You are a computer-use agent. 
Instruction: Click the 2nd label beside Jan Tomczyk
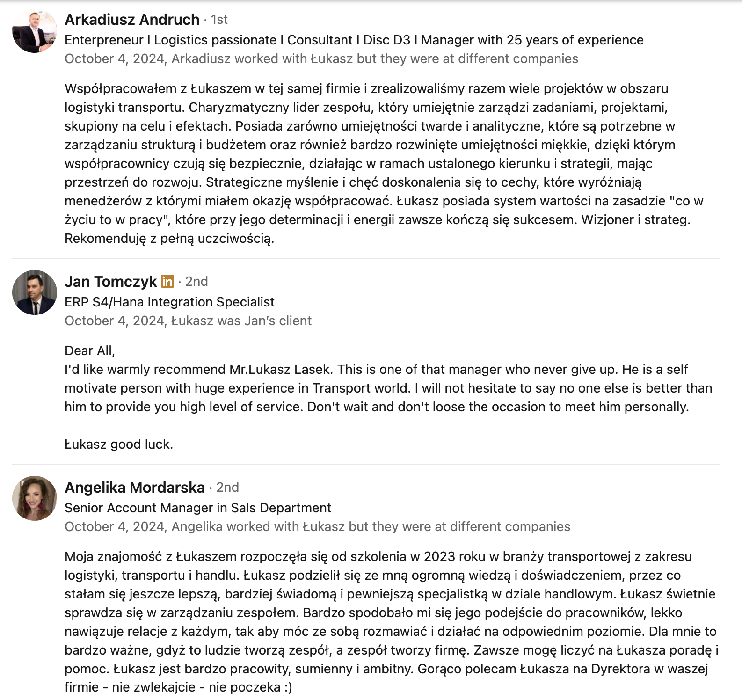pos(196,282)
